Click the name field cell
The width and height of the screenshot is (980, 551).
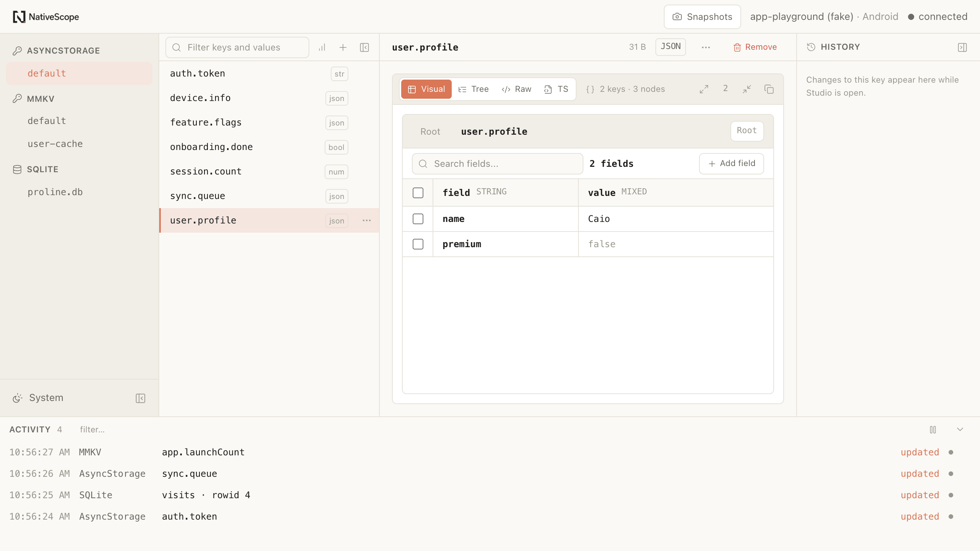click(x=505, y=219)
